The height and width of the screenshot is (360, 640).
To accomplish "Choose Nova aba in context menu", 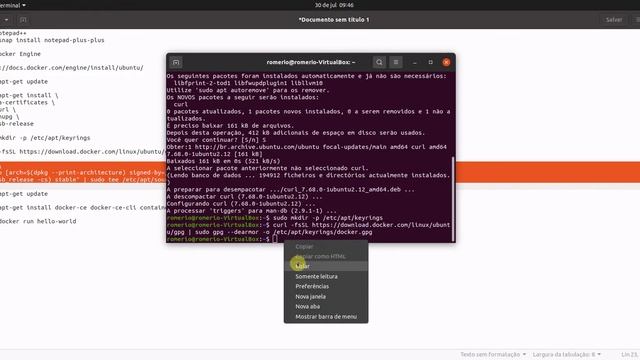I will tap(326, 307).
